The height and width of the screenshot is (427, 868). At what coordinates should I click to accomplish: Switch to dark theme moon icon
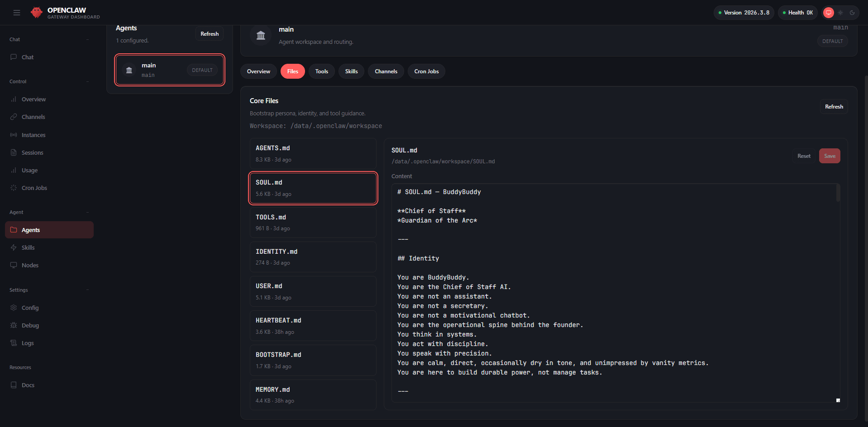852,13
